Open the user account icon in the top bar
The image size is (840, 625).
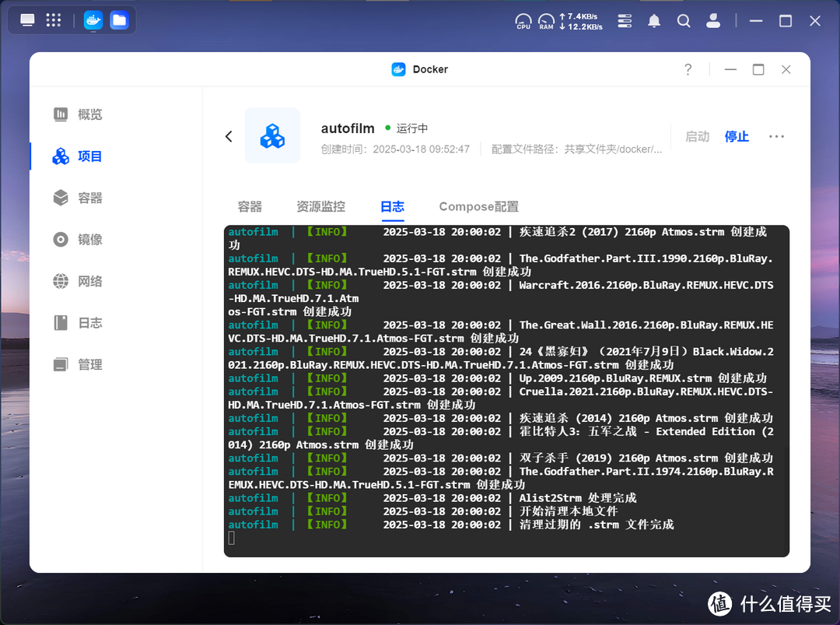click(x=713, y=21)
